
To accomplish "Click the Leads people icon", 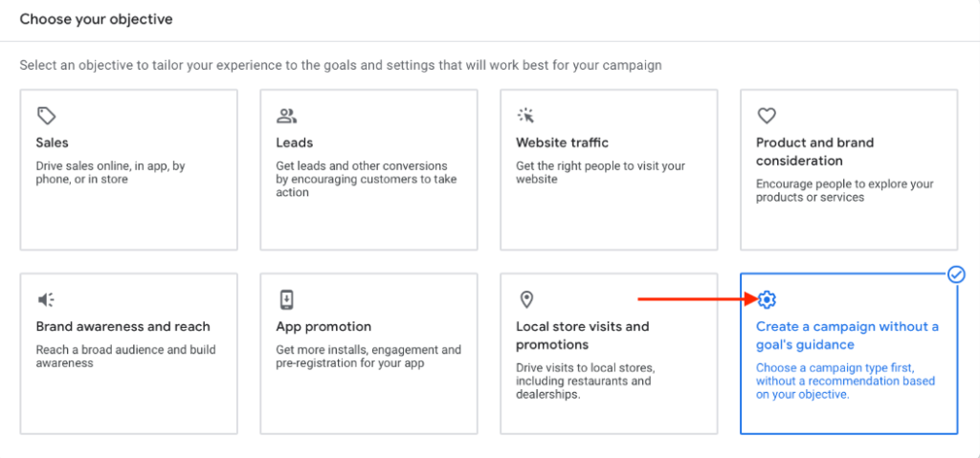I will pos(286,116).
